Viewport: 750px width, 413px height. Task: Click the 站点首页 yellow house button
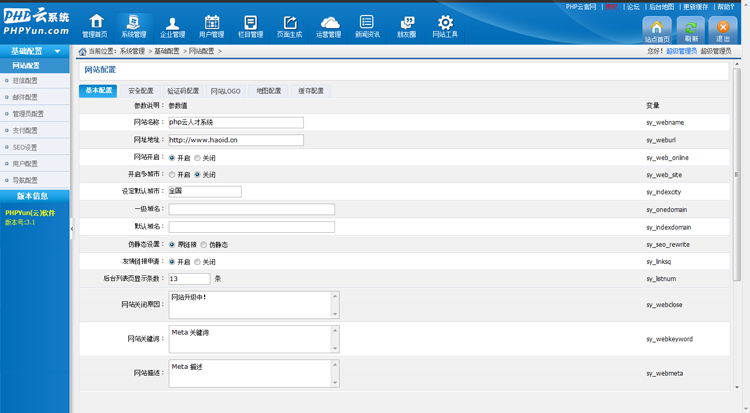tap(657, 30)
